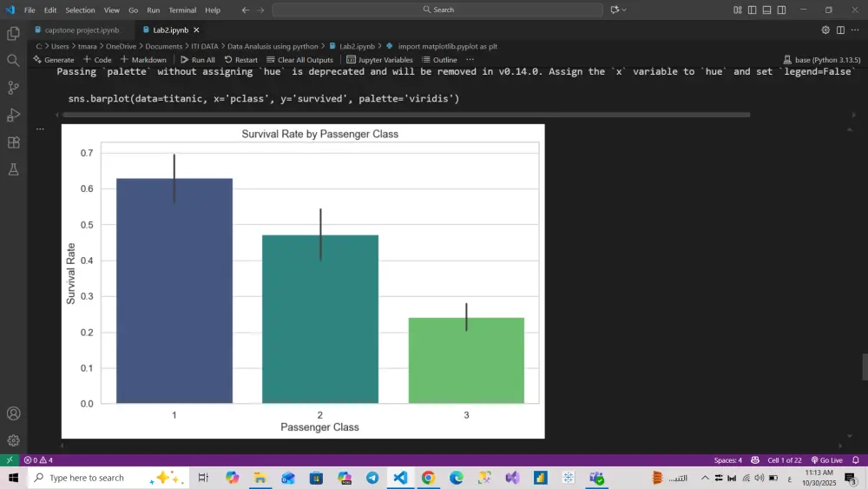
Task: Click Go Live in status bar
Action: click(x=827, y=460)
